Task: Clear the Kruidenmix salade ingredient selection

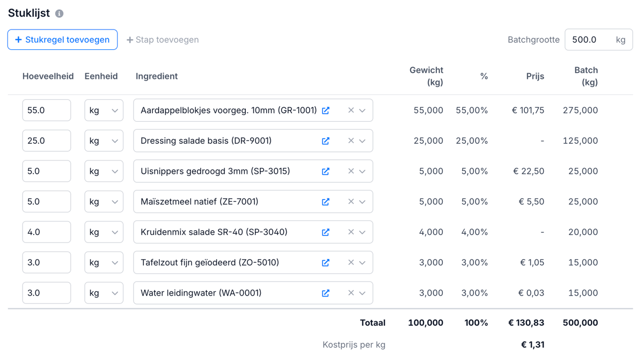Action: coord(351,232)
